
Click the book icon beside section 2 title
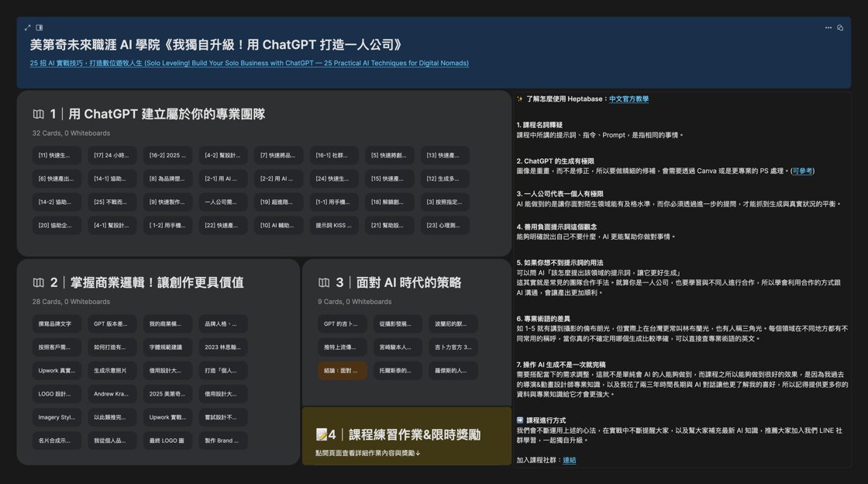click(38, 282)
